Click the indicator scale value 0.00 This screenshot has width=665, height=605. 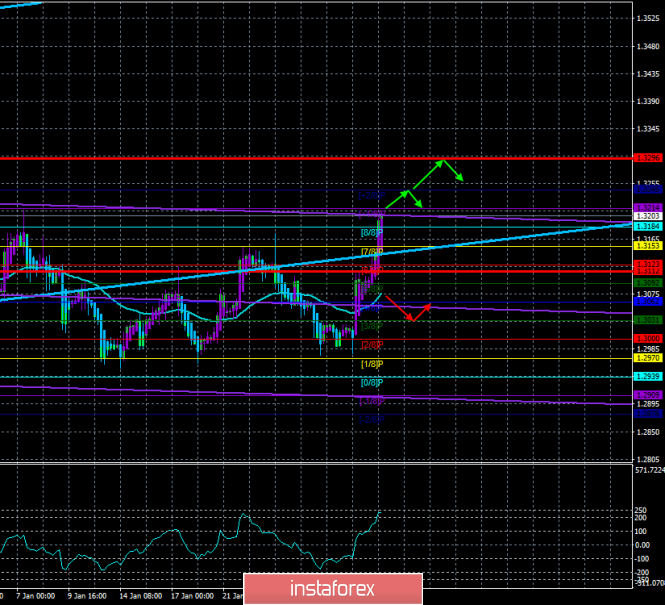tap(641, 545)
